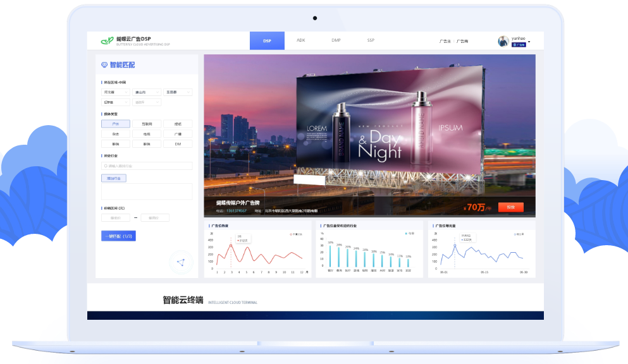Open the 河北省 province dropdown

(115, 92)
